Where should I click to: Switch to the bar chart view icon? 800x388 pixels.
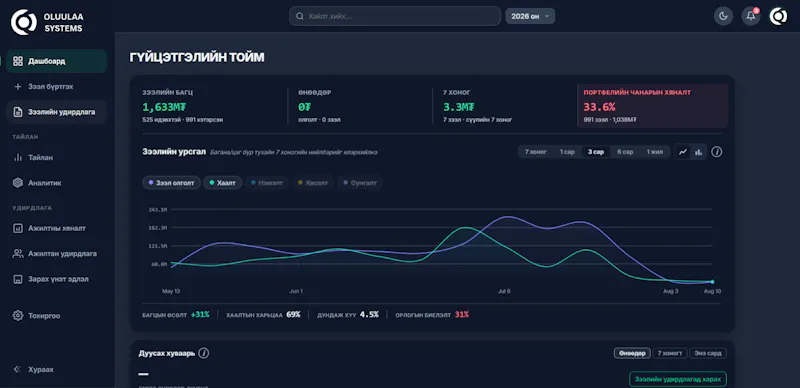click(x=698, y=152)
